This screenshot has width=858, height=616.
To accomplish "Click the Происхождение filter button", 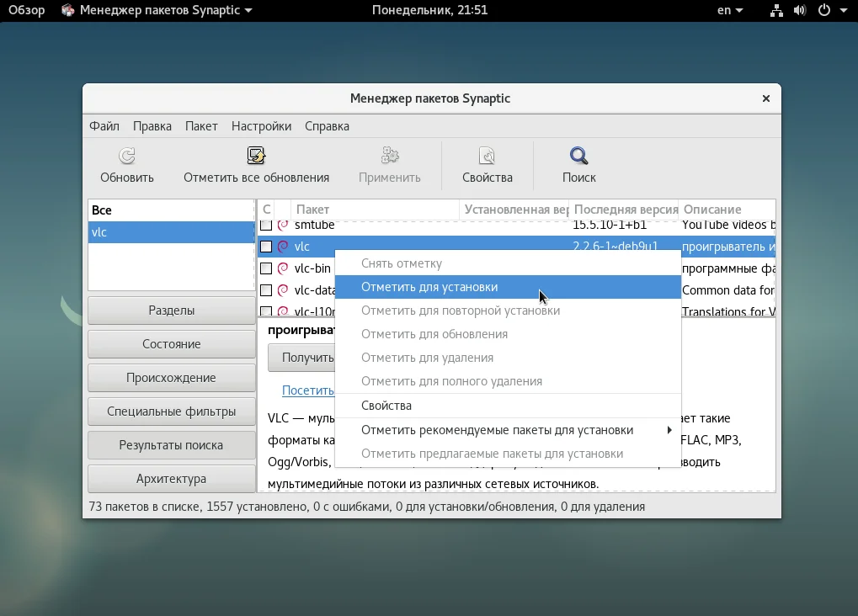I will [171, 378].
